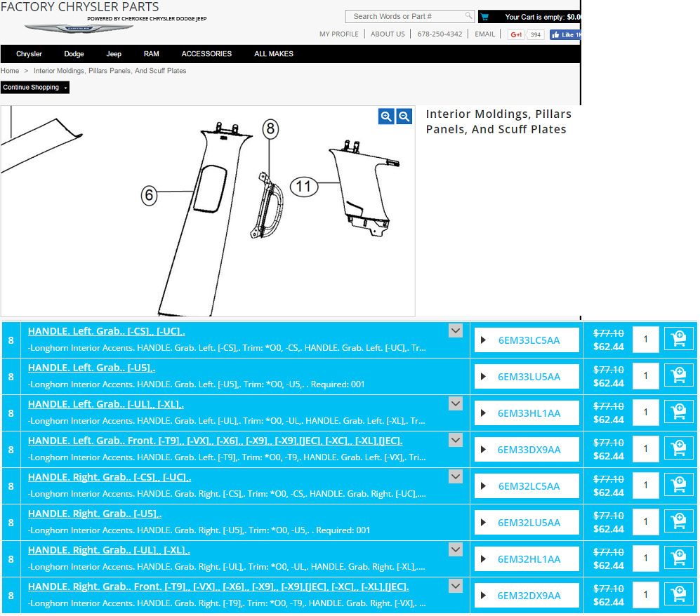Image resolution: width=700 pixels, height=616 pixels.
Task: Click Interior Moldings breadcrumb text
Action: click(x=110, y=71)
